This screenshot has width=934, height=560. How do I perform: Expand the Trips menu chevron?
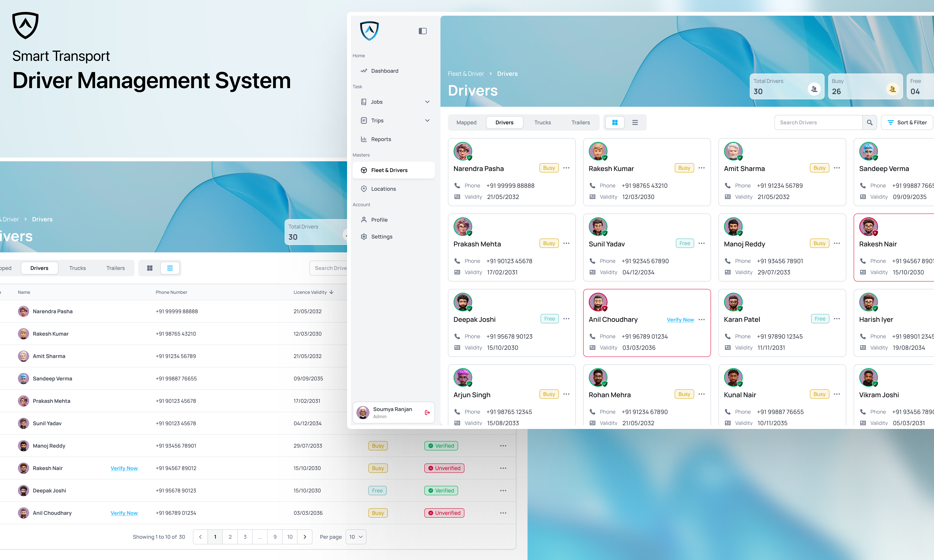pos(427,120)
